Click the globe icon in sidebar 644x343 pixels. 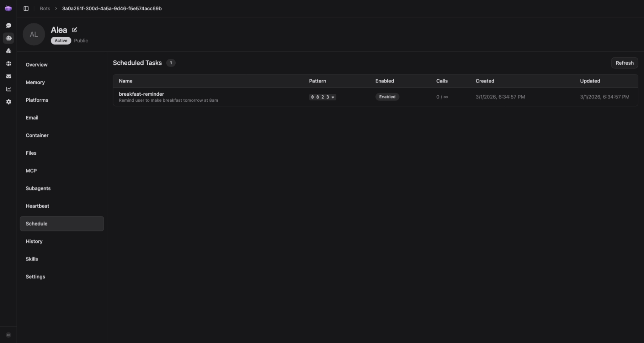(8, 64)
